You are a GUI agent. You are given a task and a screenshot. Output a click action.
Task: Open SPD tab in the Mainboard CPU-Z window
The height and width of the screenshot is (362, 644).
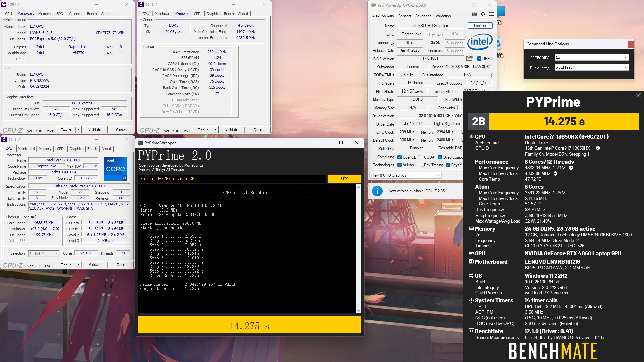[x=60, y=14]
